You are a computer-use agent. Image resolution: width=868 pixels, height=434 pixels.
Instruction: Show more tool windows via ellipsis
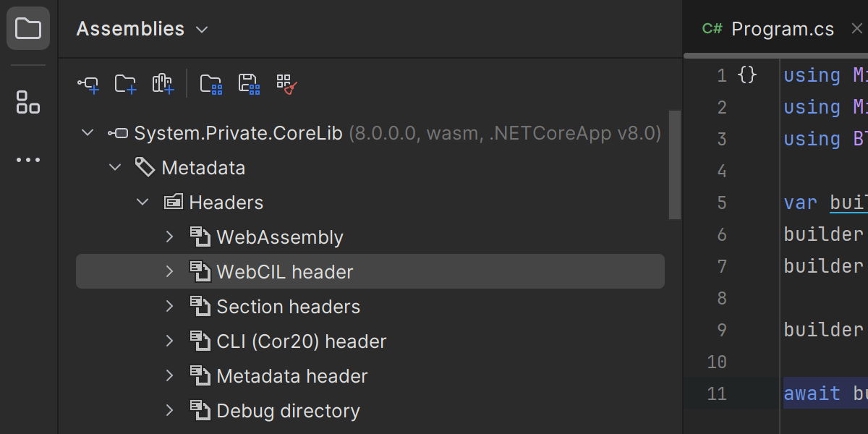click(28, 160)
